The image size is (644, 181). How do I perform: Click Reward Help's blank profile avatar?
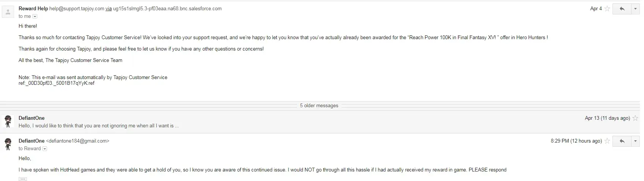pyautogui.click(x=8, y=12)
